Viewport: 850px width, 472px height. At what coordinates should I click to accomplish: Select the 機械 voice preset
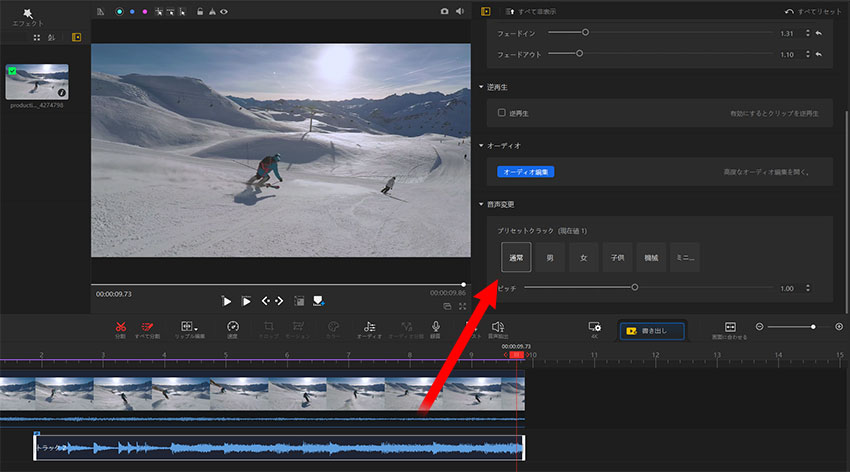(651, 257)
